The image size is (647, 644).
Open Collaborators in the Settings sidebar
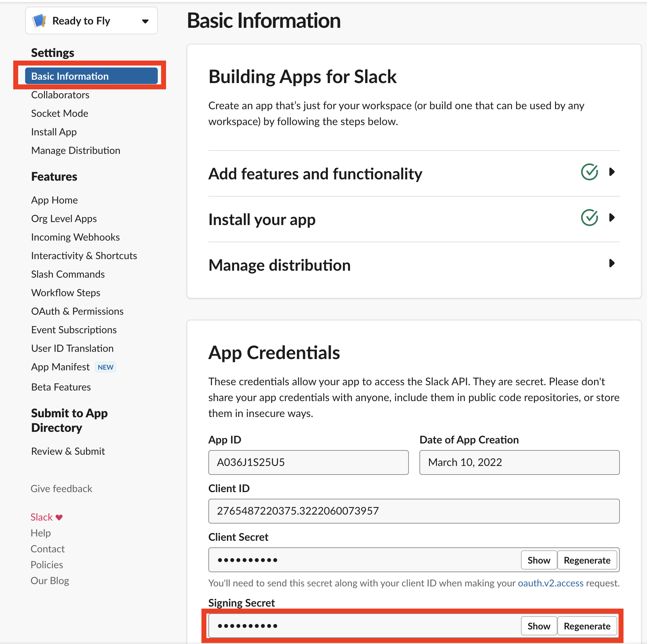click(x=60, y=95)
